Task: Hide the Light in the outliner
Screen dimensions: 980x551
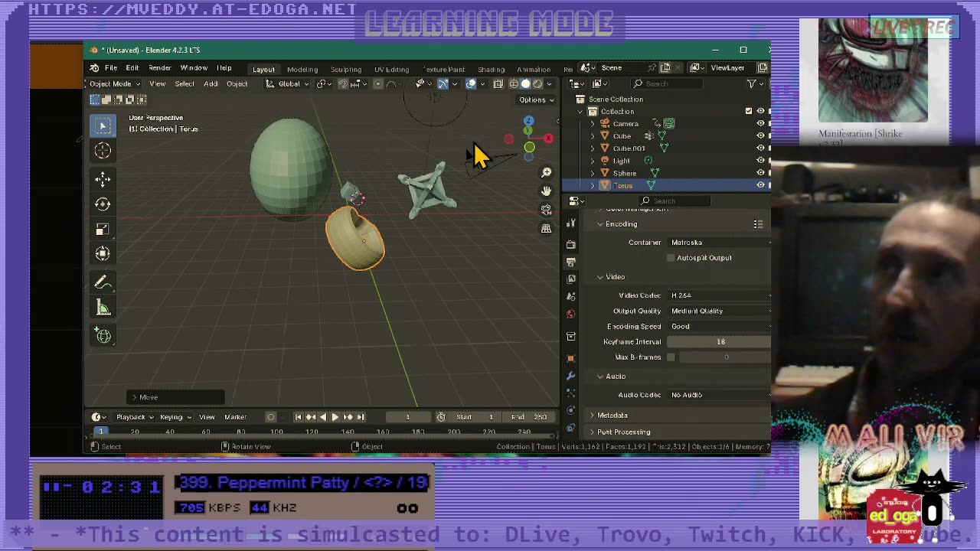Action: tap(760, 161)
